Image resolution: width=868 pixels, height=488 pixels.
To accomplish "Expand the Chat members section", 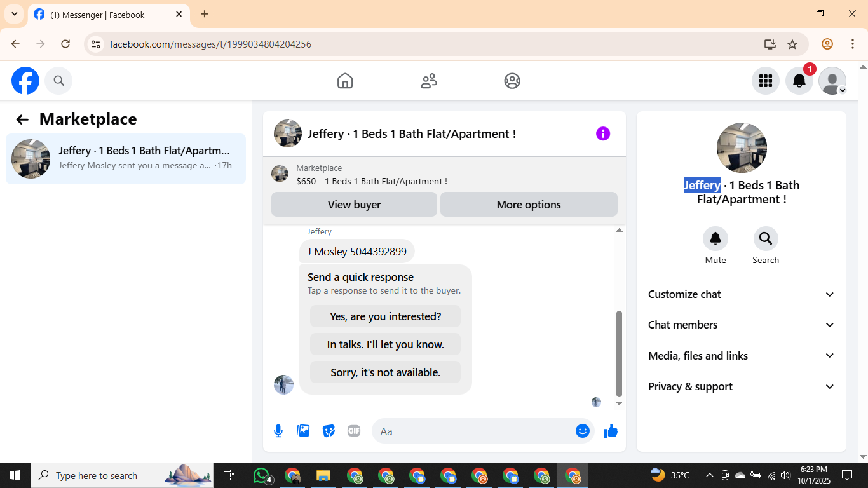I will tap(742, 325).
